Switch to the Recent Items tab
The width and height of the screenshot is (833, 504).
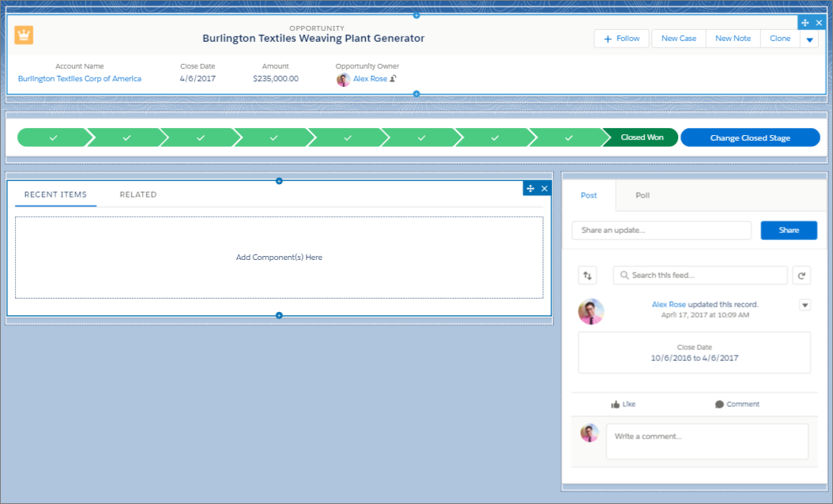click(x=56, y=194)
